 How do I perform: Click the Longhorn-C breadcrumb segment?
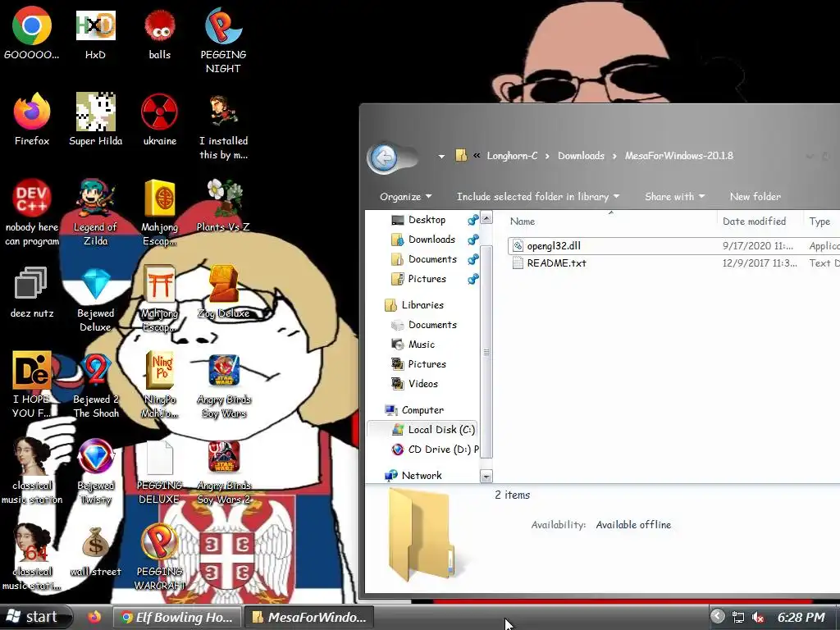512,156
